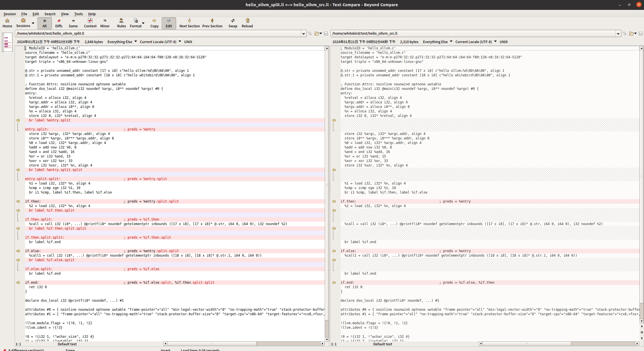644x351 pixels.
Task: Open the Sessions dropdown arrow
Action: coord(33,23)
